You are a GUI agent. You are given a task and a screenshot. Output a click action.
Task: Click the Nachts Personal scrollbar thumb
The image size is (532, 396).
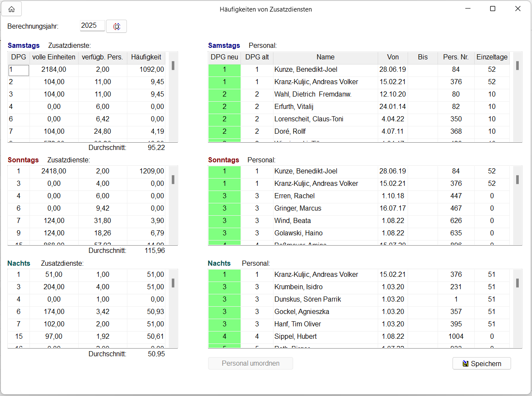(x=517, y=283)
